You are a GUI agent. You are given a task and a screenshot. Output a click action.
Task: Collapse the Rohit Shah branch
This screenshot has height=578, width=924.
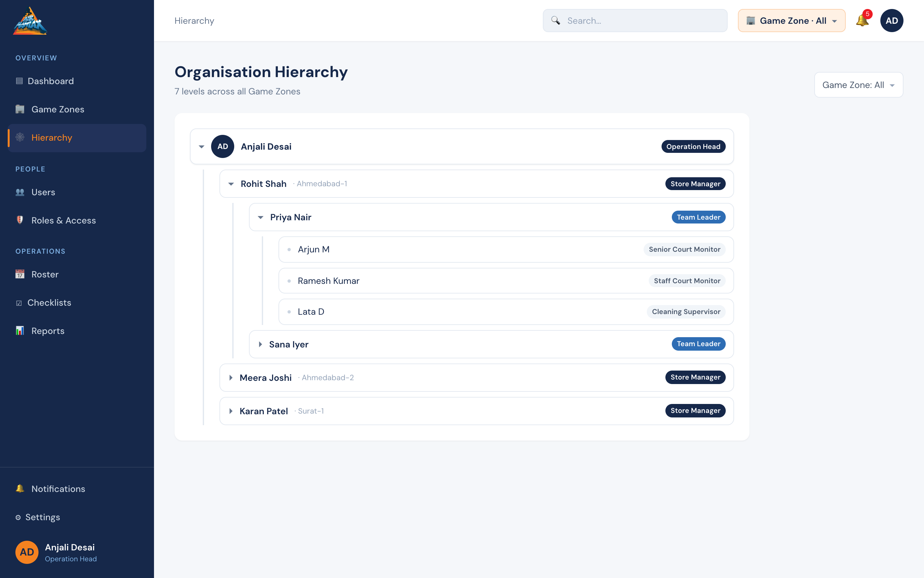pos(231,184)
